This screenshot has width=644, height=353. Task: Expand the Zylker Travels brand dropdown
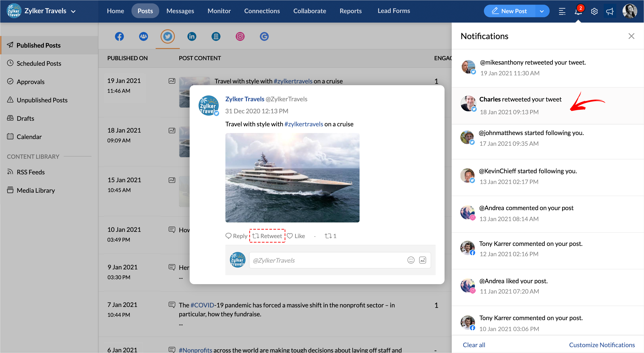point(73,11)
